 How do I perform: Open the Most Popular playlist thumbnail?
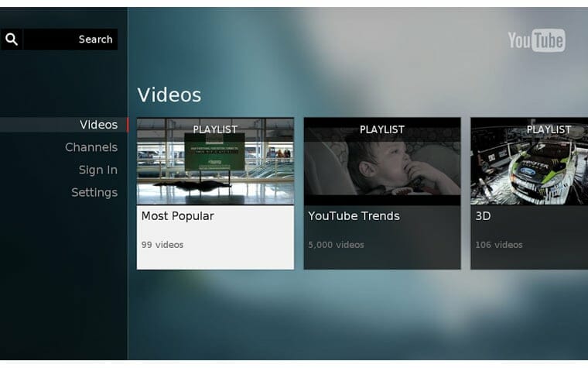215,161
